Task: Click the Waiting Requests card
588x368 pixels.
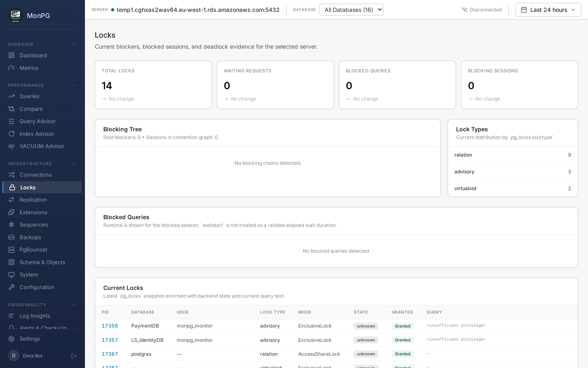Action: pos(275,85)
